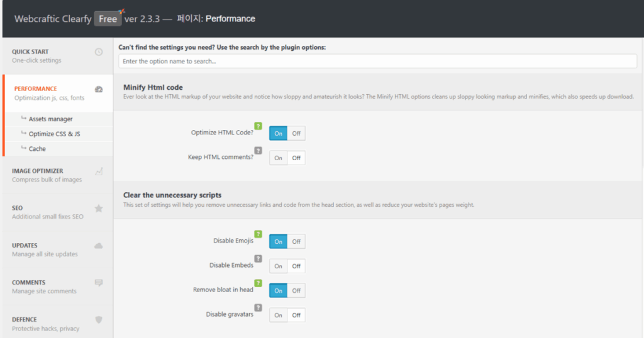Click the clock icon beside Quick Start
Image resolution: width=644 pixels, height=338 pixels.
(x=99, y=52)
